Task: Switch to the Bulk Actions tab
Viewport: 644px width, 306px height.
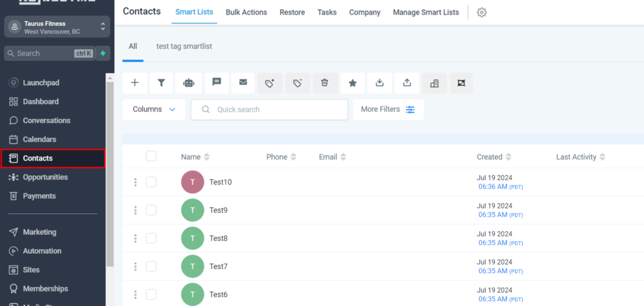Action: tap(246, 12)
